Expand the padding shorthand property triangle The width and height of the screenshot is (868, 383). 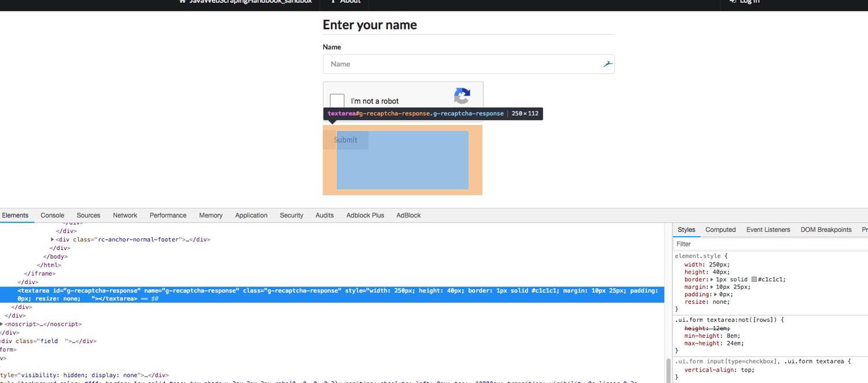[x=716, y=294]
